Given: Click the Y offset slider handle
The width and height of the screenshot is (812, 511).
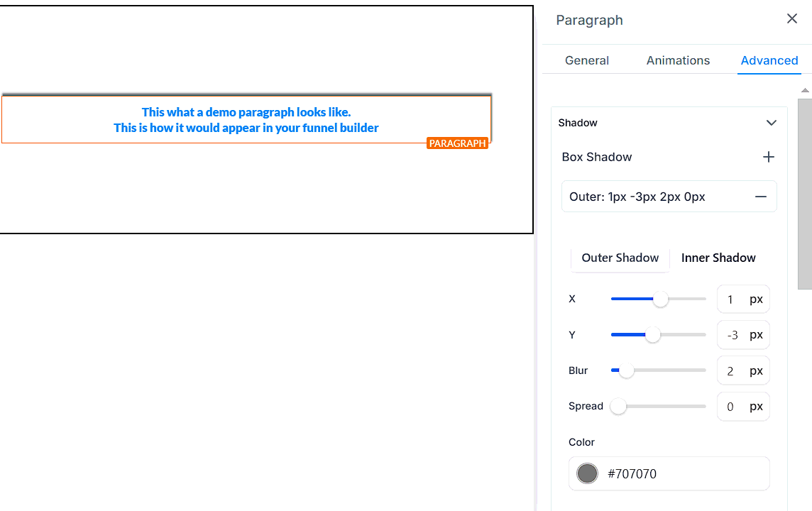Looking at the screenshot, I should (x=652, y=335).
